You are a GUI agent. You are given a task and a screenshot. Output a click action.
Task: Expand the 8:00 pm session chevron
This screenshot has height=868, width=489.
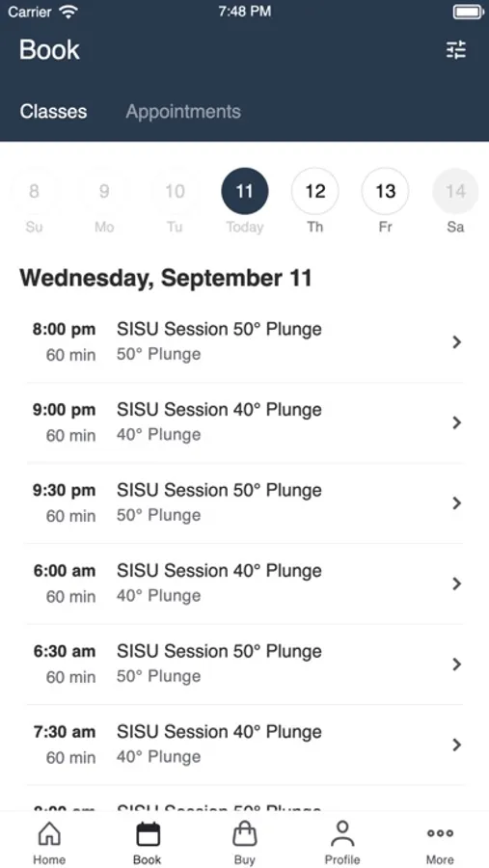pyautogui.click(x=457, y=342)
